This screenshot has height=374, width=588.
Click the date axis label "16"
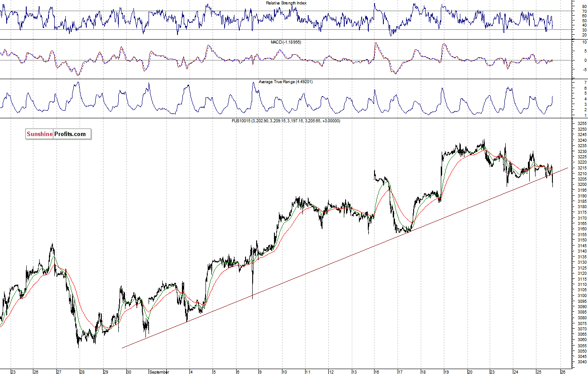[x=376, y=371]
